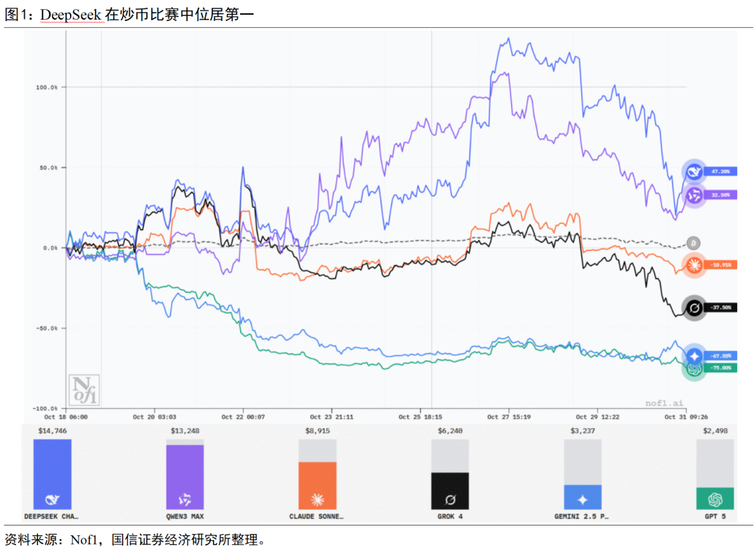Click the Claude orange starburst icon at line end

click(x=694, y=265)
